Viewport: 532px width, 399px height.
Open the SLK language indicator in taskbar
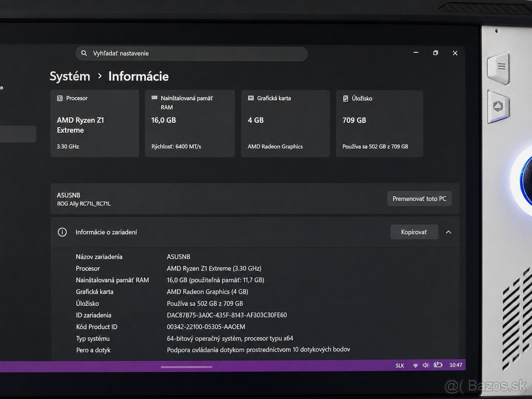[x=400, y=365]
